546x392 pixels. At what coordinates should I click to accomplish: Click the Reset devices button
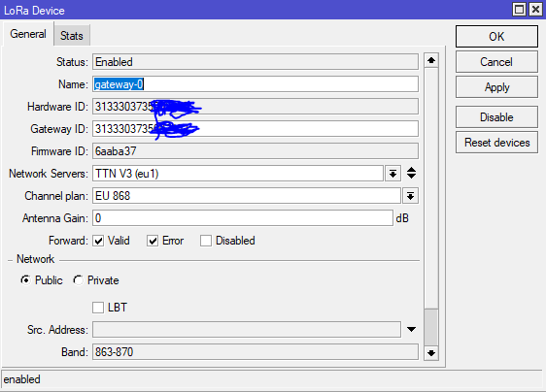(x=496, y=143)
